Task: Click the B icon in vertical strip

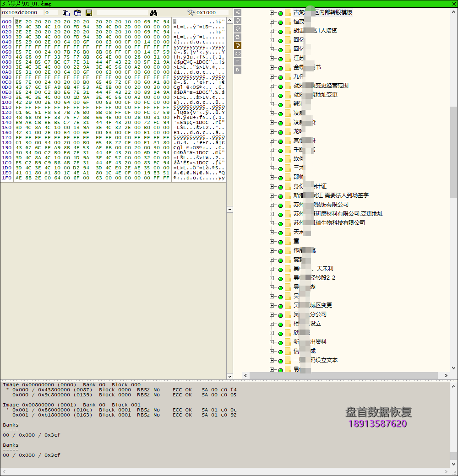Action: [238, 70]
